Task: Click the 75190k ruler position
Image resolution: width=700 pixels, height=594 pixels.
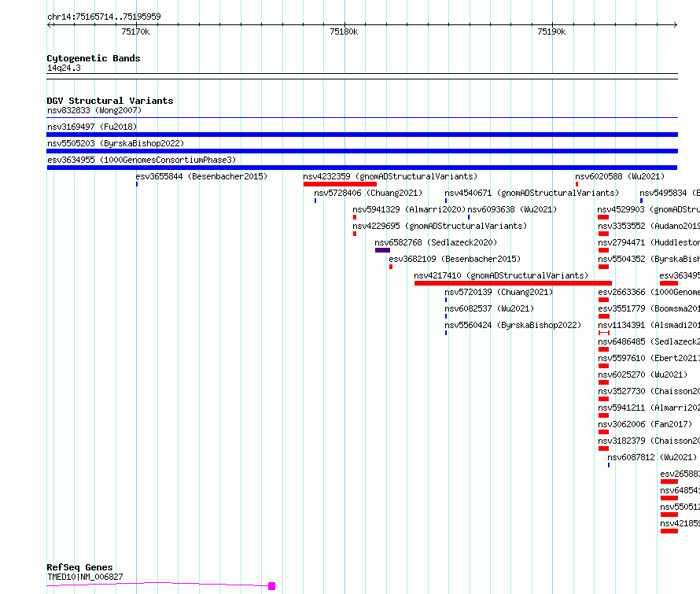Action: point(551,31)
